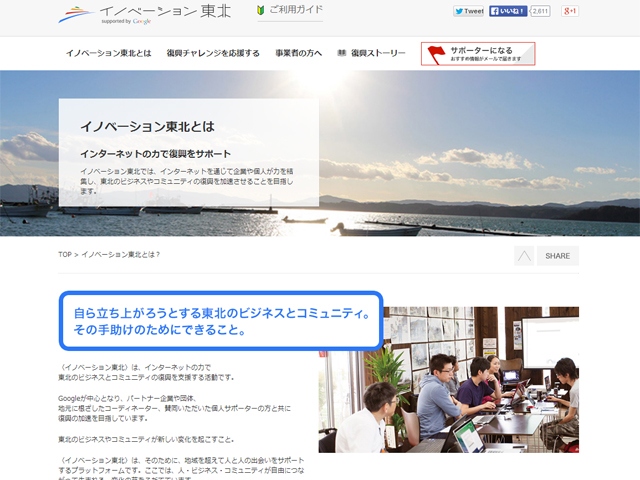Click the team meeting photo
The image size is (640, 480).
448,379
